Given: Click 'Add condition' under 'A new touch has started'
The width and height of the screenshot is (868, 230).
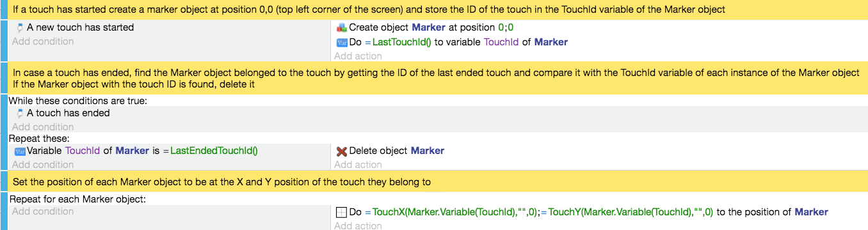Looking at the screenshot, I should (x=43, y=42).
